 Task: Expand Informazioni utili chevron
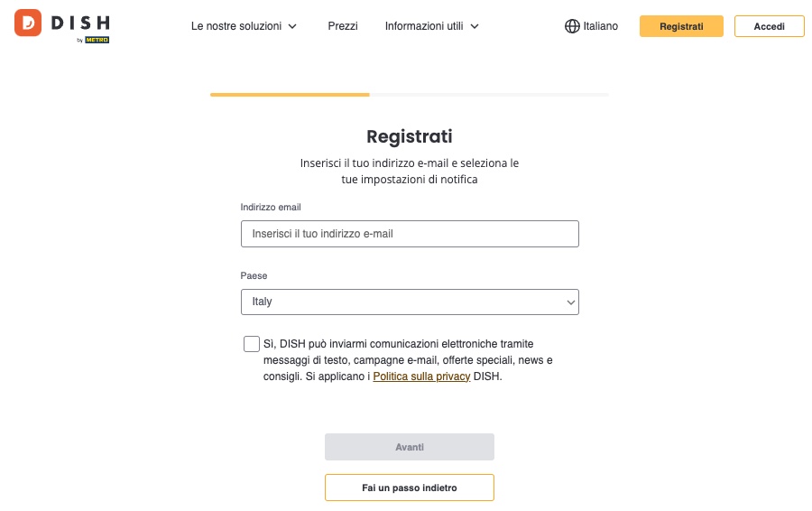[x=475, y=26]
